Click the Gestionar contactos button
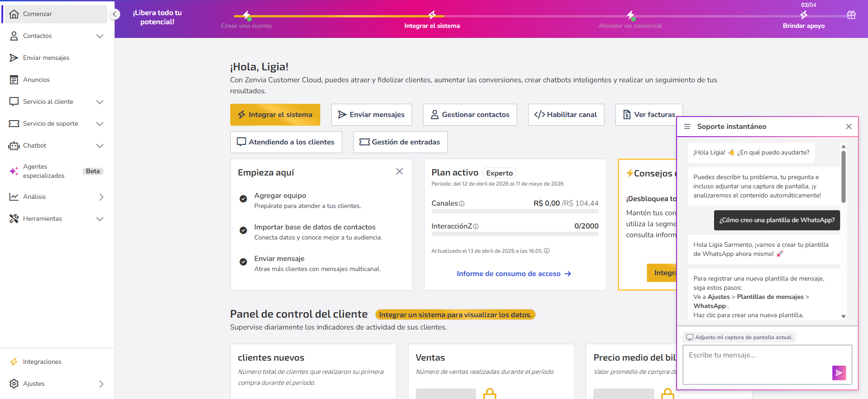868x399 pixels. (x=470, y=115)
